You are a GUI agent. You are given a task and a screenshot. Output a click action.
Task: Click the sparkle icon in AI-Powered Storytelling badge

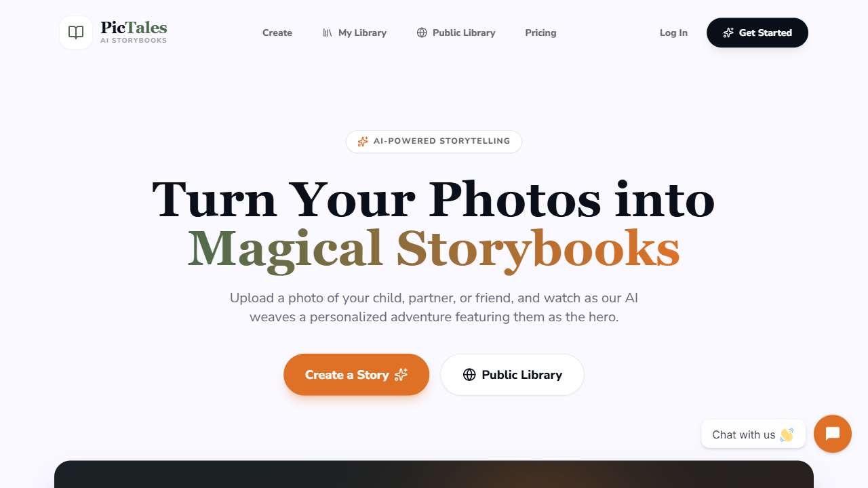click(363, 142)
